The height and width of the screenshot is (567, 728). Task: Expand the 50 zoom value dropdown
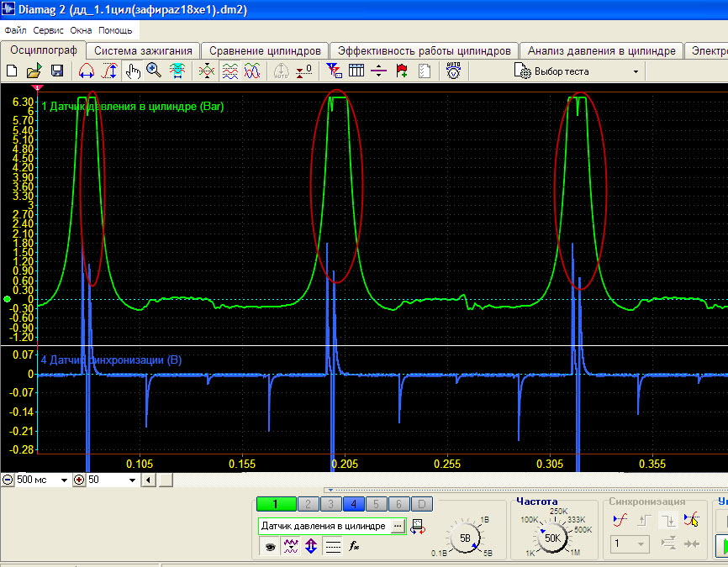132,480
